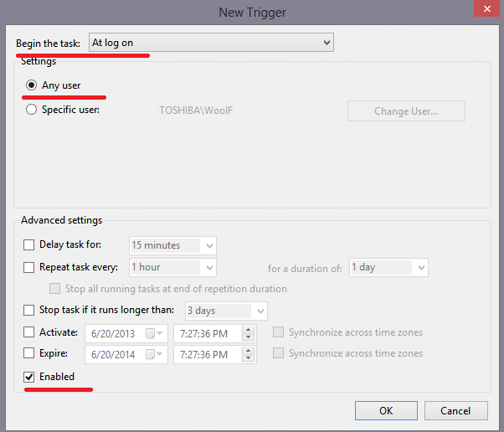The image size is (504, 432).
Task: Open the 1 day duration dropdown
Action: tap(388, 267)
